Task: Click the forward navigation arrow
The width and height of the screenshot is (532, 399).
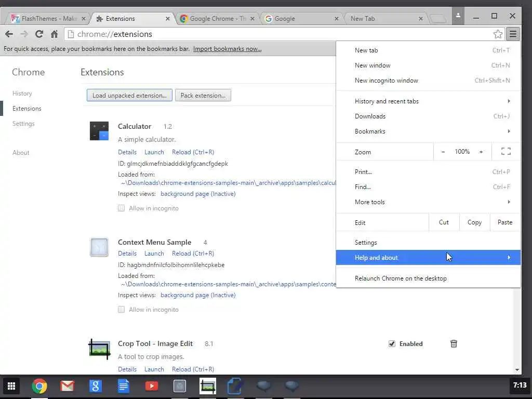Action: click(24, 34)
